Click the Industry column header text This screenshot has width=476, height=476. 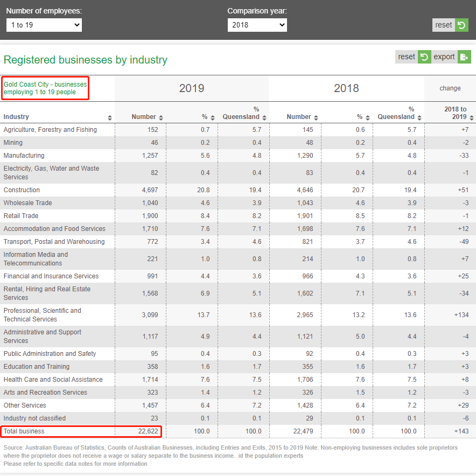(x=16, y=117)
